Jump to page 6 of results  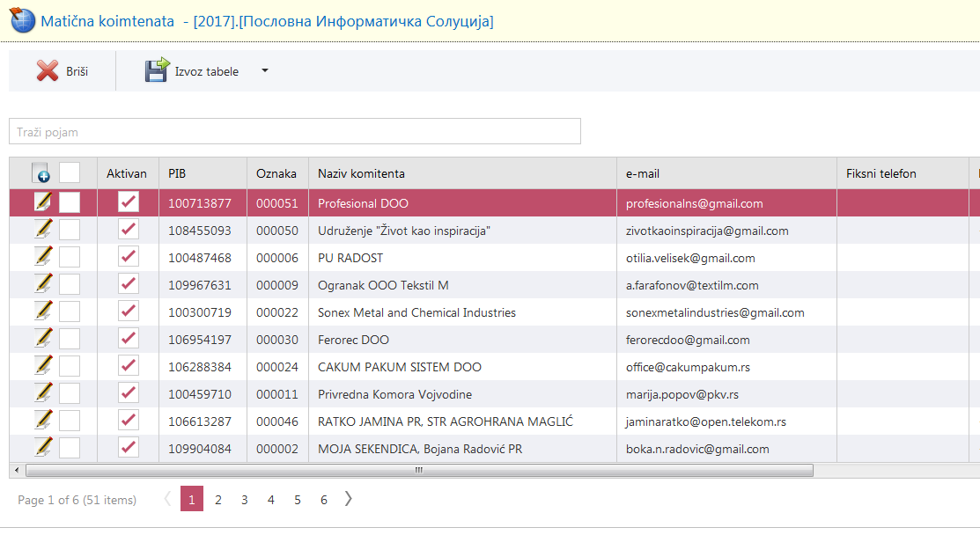tap(324, 500)
